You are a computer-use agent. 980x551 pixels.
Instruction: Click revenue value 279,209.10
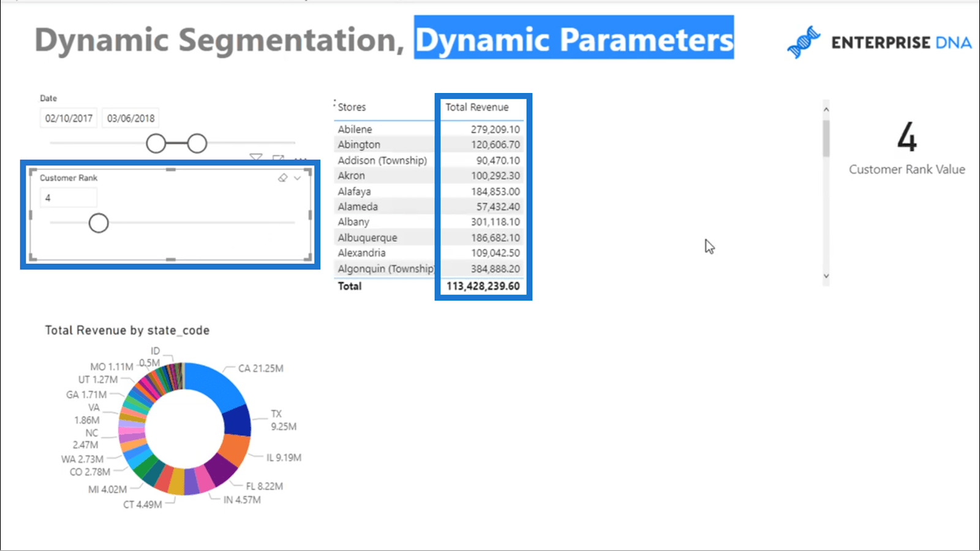pos(495,129)
